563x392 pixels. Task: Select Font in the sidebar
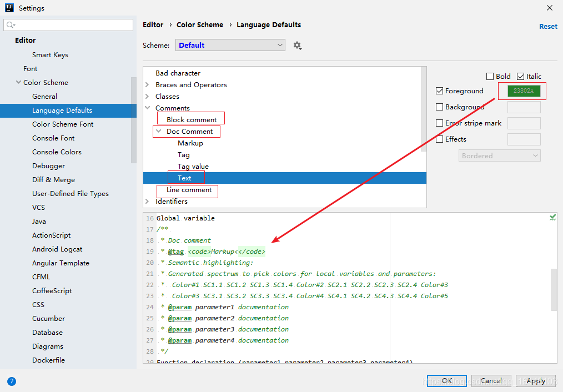coord(30,68)
